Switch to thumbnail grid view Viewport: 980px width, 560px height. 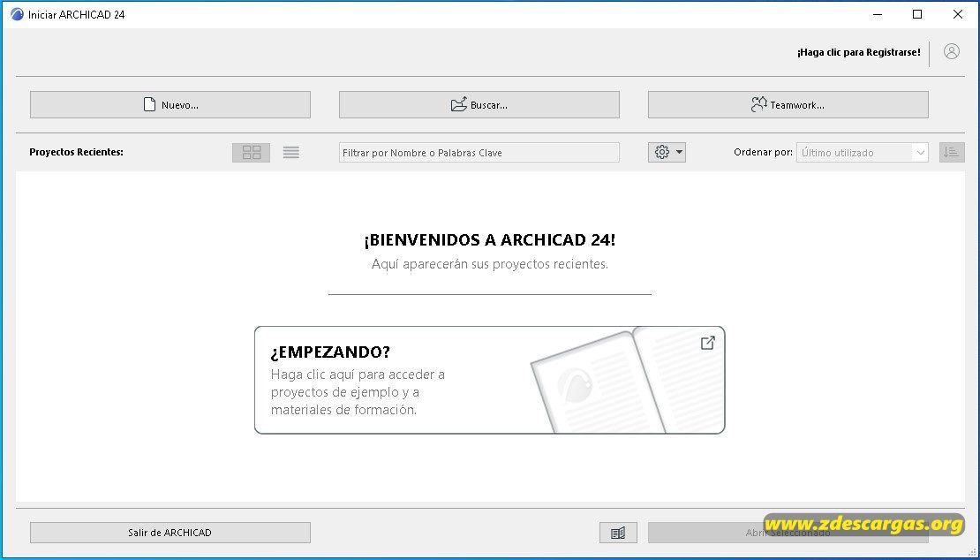point(252,153)
